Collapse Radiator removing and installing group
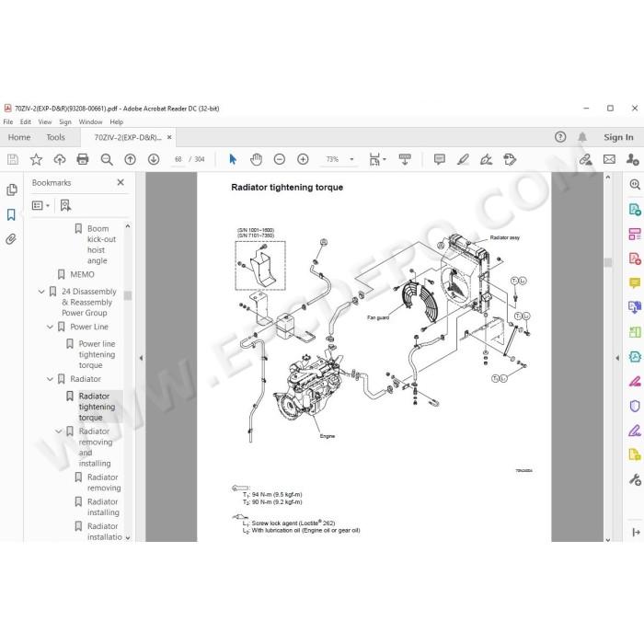The image size is (644, 644). (x=58, y=431)
